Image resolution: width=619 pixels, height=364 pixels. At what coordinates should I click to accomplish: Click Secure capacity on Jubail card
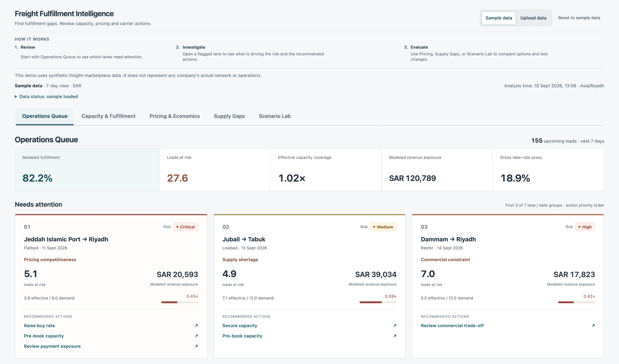pos(239,326)
